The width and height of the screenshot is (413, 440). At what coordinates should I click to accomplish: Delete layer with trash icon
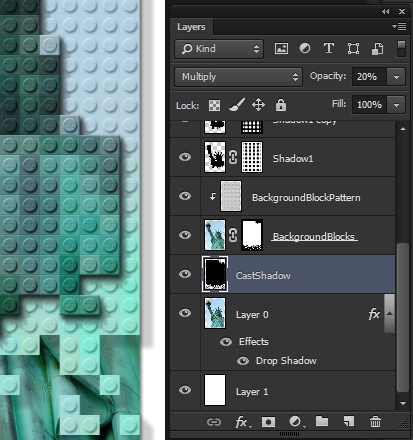pyautogui.click(x=375, y=422)
